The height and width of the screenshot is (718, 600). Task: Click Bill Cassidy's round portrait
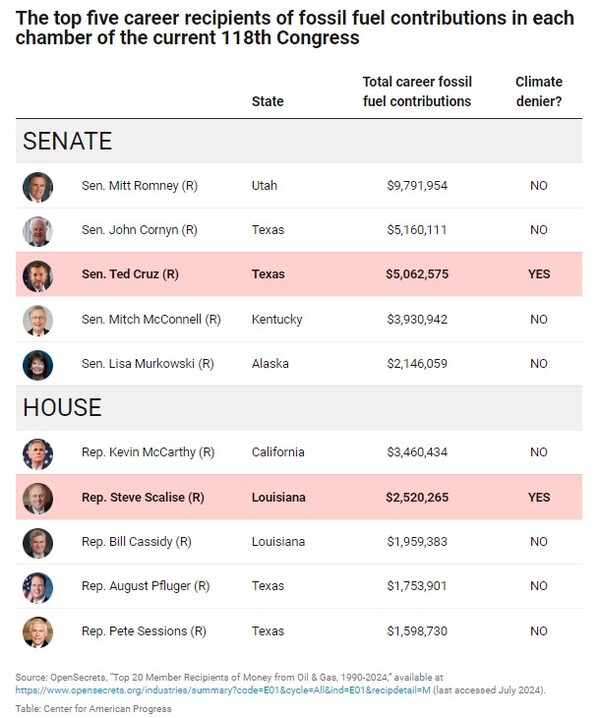coord(38,542)
